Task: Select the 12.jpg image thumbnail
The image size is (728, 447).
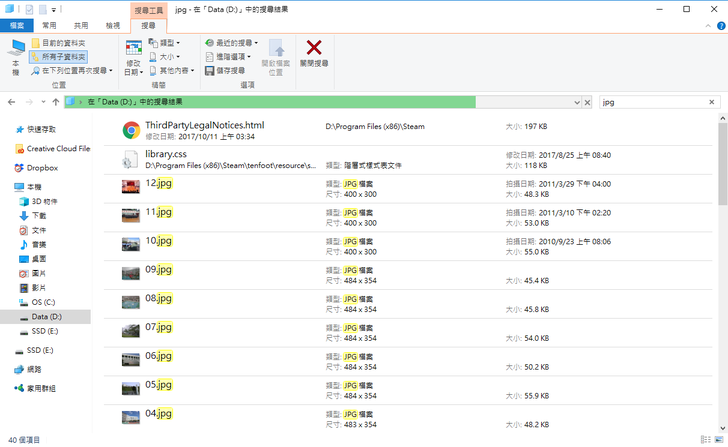Action: tap(131, 187)
